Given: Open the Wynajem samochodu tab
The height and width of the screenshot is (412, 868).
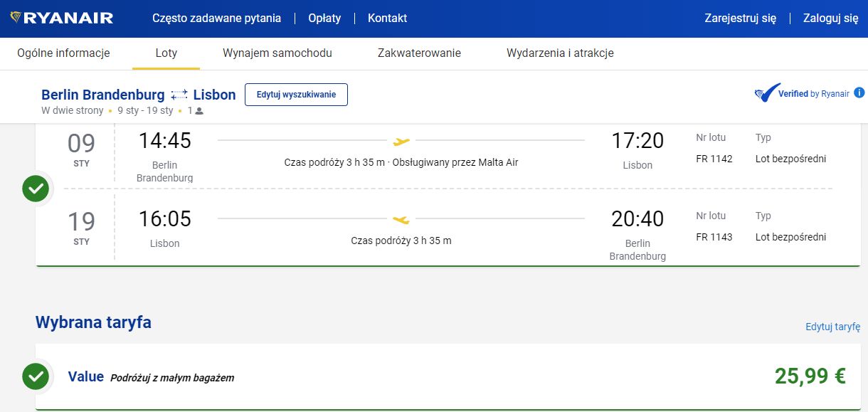Looking at the screenshot, I should click(277, 53).
